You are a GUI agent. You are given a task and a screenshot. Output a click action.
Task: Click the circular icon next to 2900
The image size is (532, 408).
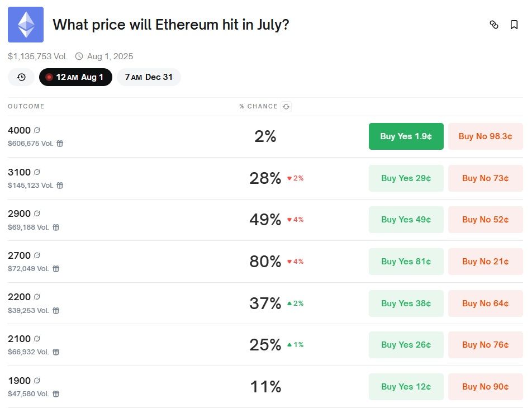[x=37, y=214]
